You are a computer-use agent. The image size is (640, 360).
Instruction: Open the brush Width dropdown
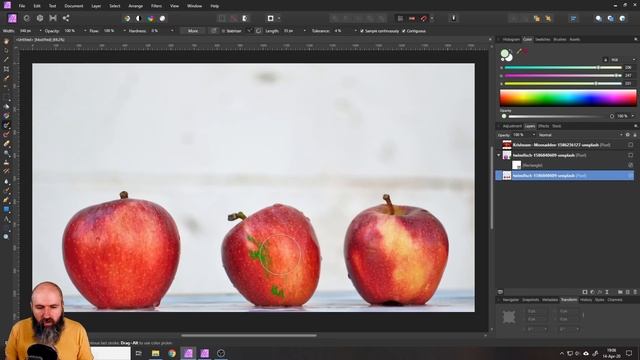click(40, 31)
